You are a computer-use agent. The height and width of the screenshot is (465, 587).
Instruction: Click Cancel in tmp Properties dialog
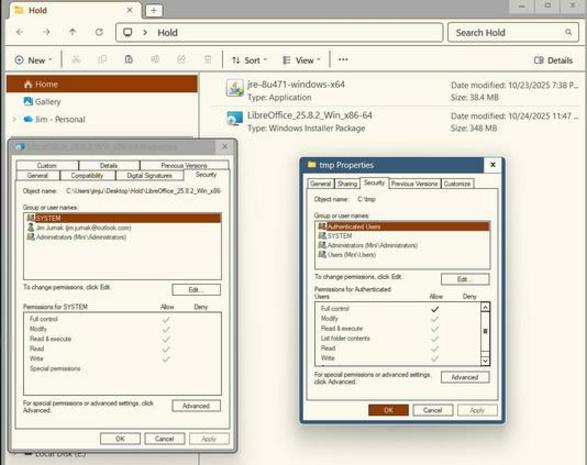(432, 410)
